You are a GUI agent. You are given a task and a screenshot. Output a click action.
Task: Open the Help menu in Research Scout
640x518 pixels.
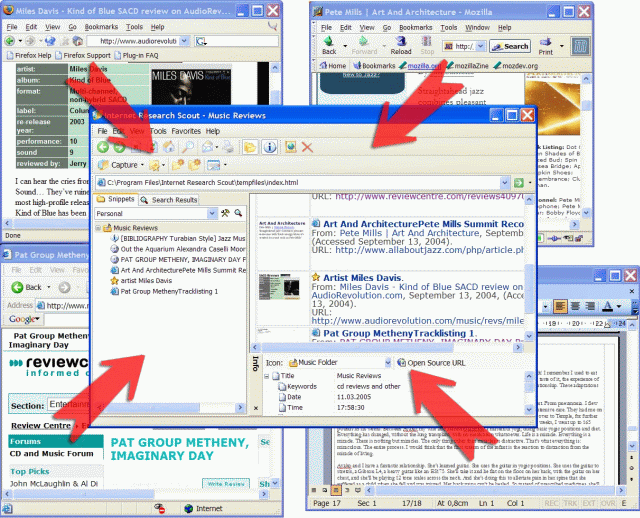coord(213,131)
